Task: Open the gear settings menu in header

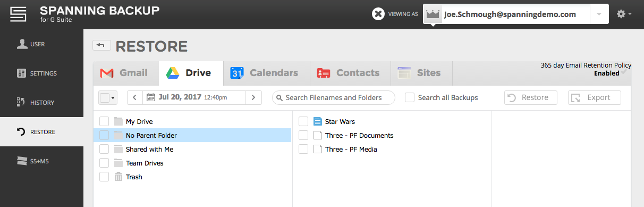Action: tap(624, 14)
